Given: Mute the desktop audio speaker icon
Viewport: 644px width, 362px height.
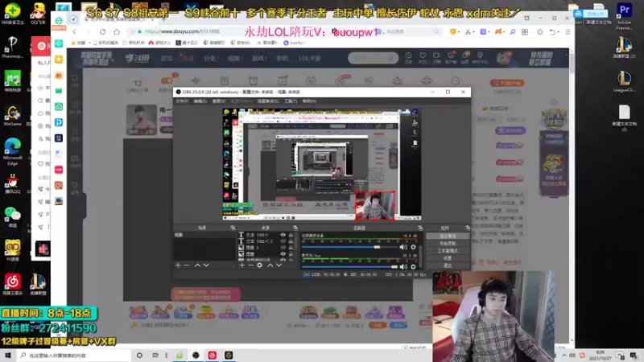Looking at the screenshot, I should 403,247.
